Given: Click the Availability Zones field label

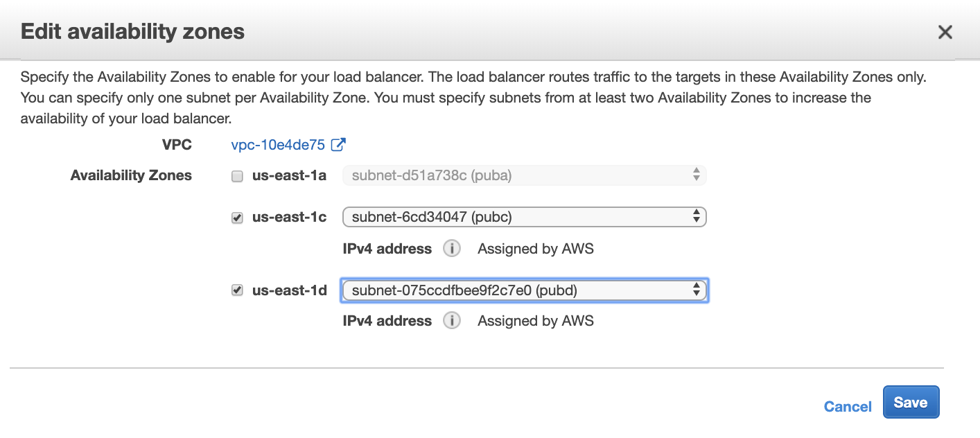Looking at the screenshot, I should [131, 175].
